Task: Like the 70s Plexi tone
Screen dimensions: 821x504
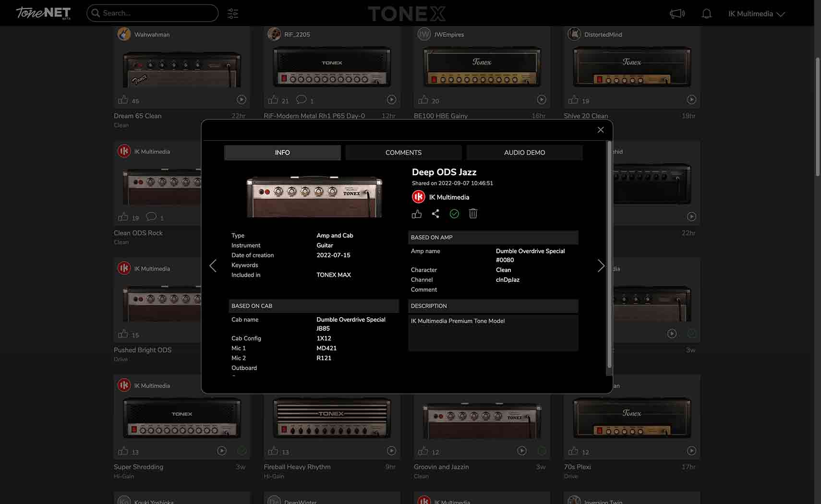Action: pyautogui.click(x=573, y=451)
